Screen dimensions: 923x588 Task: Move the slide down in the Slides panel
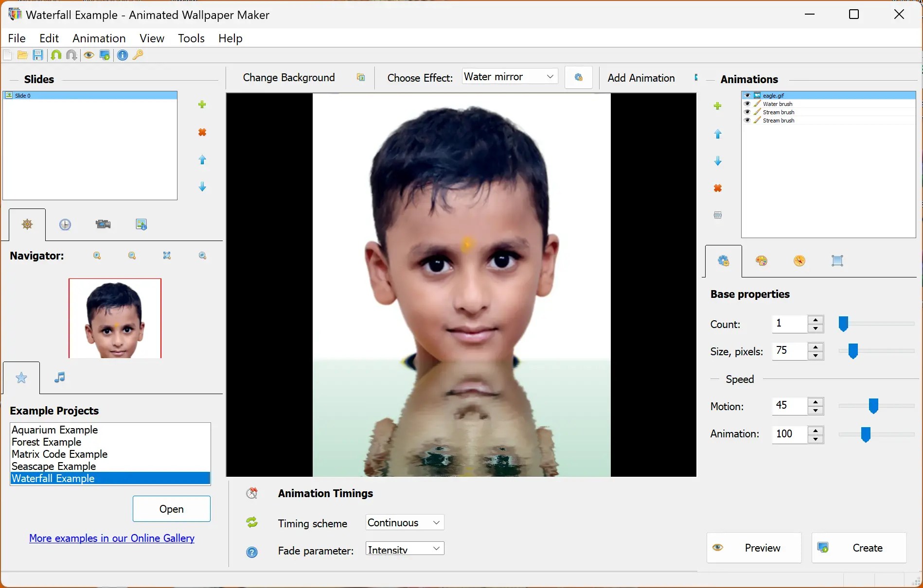202,187
